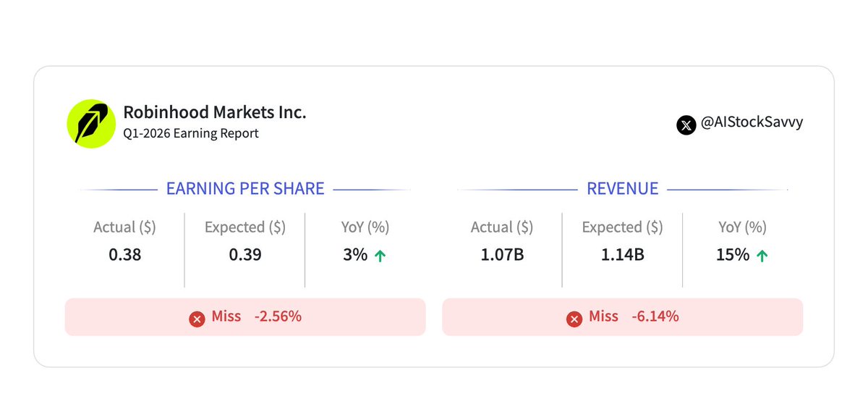Click the red X icon beside Revenue Miss
Image resolution: width=868 pixels, height=399 pixels.
tap(574, 319)
